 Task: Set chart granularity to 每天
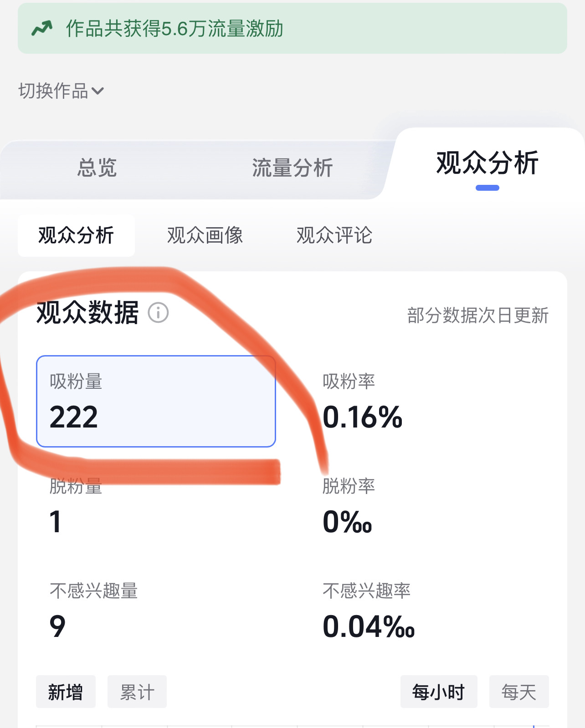click(x=518, y=692)
